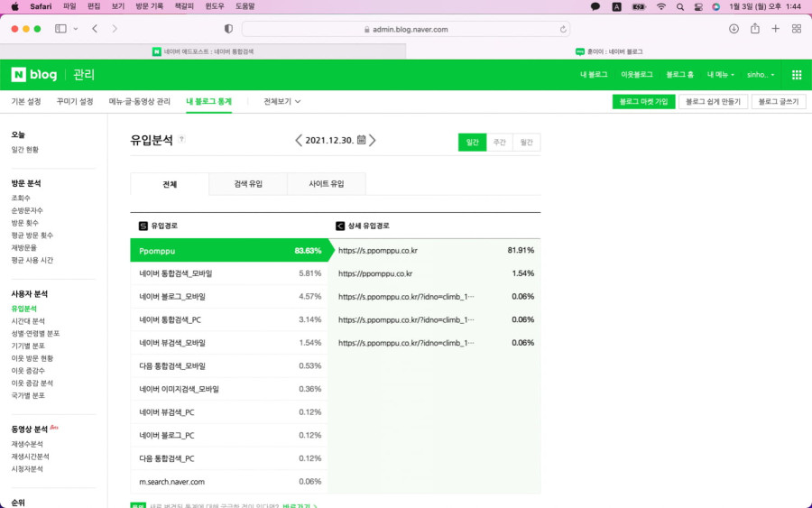
Task: Open Spotlight search icon
Action: click(x=680, y=6)
